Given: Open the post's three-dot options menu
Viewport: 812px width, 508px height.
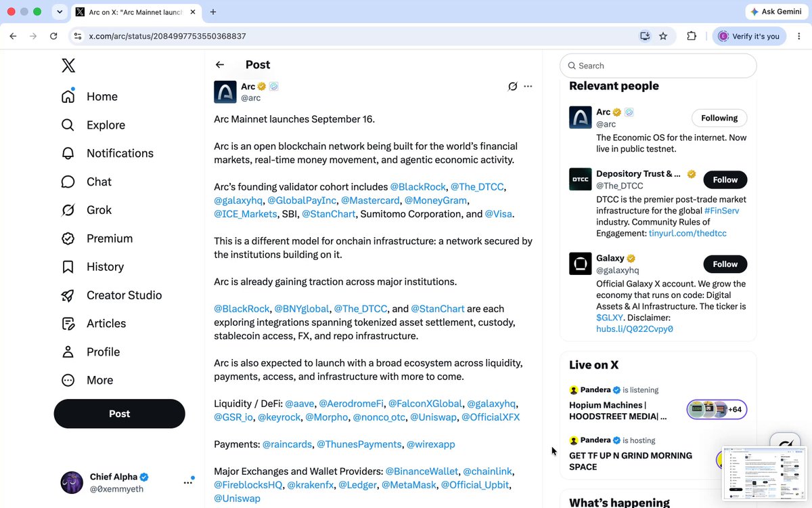Looking at the screenshot, I should [x=528, y=87].
